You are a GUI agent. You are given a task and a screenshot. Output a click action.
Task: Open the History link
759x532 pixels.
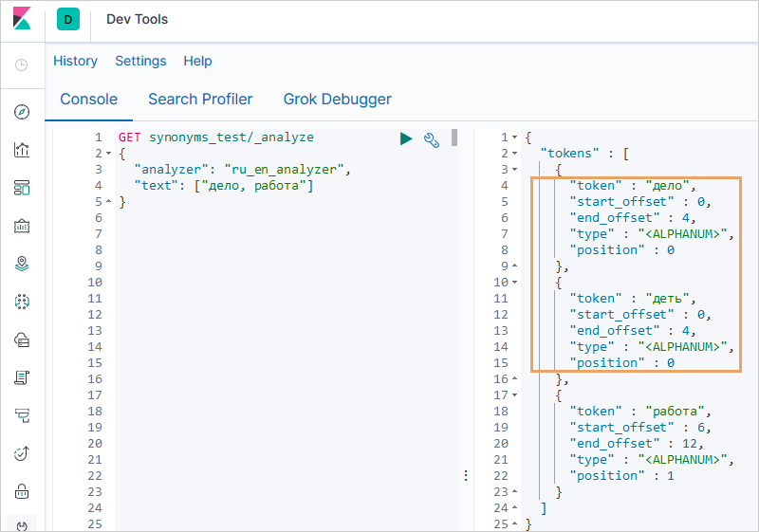coord(75,61)
